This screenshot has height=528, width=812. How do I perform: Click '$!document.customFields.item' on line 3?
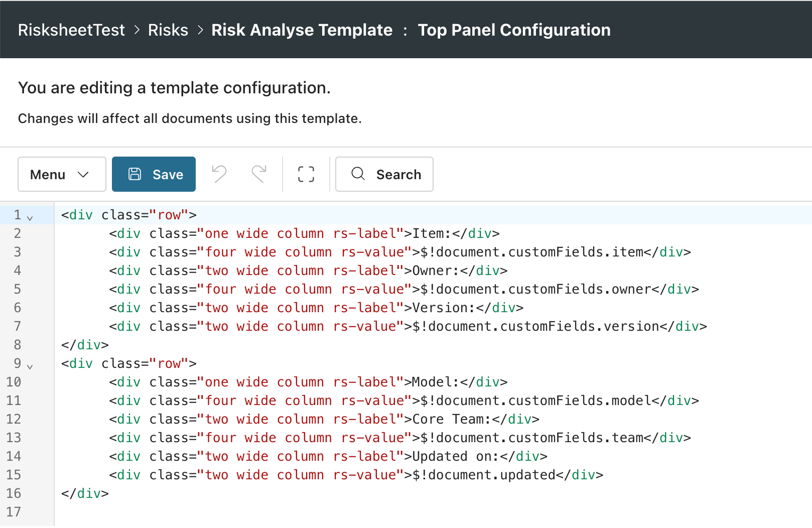(x=532, y=252)
